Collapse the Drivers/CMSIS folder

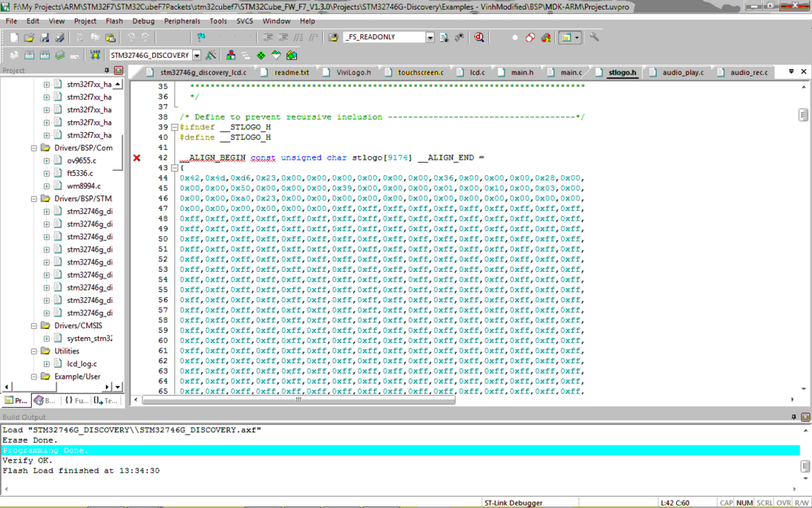[x=33, y=326]
